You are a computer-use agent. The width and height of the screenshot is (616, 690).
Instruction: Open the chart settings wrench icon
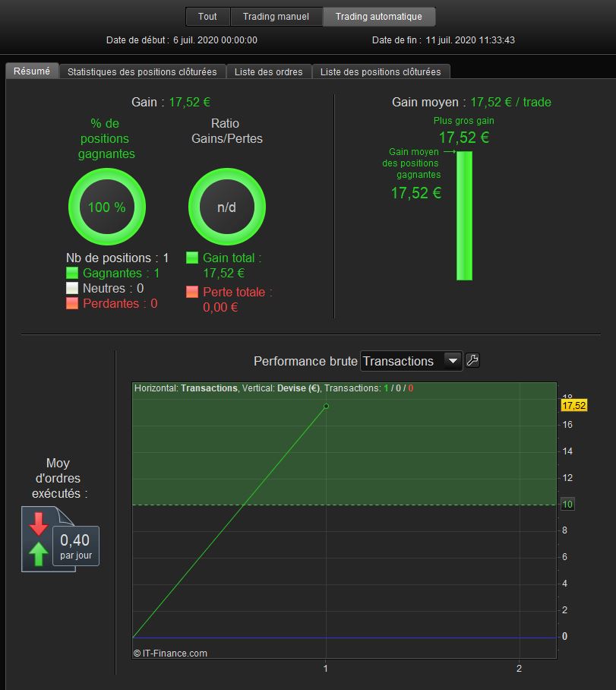472,360
